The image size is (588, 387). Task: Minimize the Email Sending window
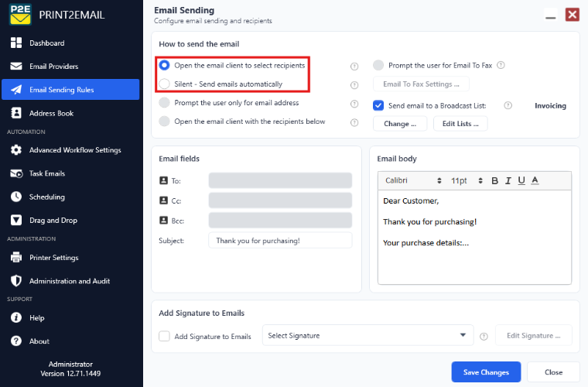(551, 15)
